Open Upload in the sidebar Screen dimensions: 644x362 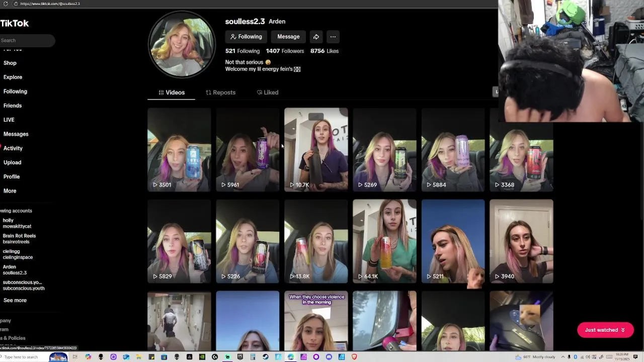click(x=13, y=162)
